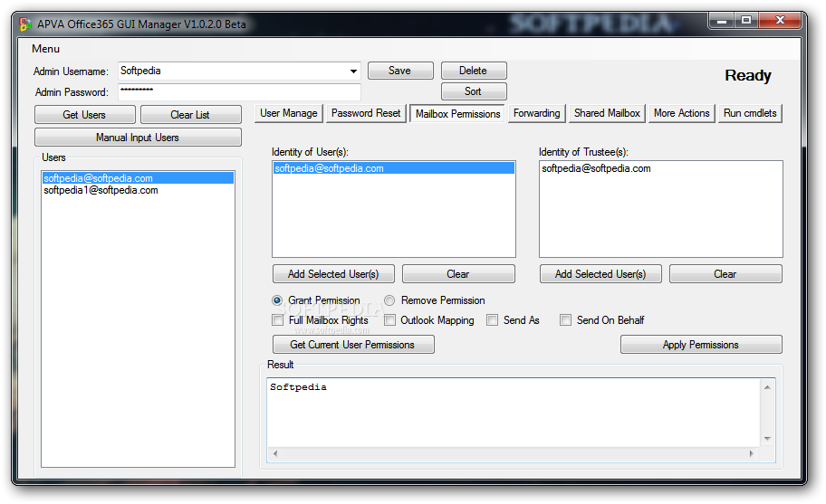Switch to the User Manage tab

(x=289, y=114)
